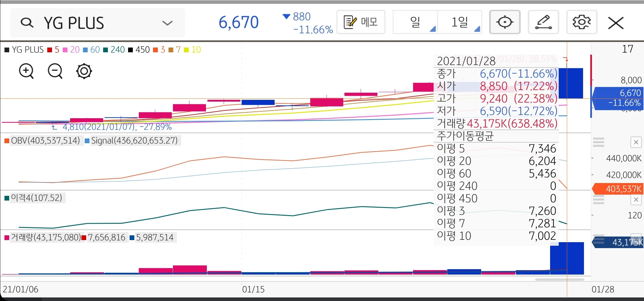Click the 450 moving average legend

[139, 50]
